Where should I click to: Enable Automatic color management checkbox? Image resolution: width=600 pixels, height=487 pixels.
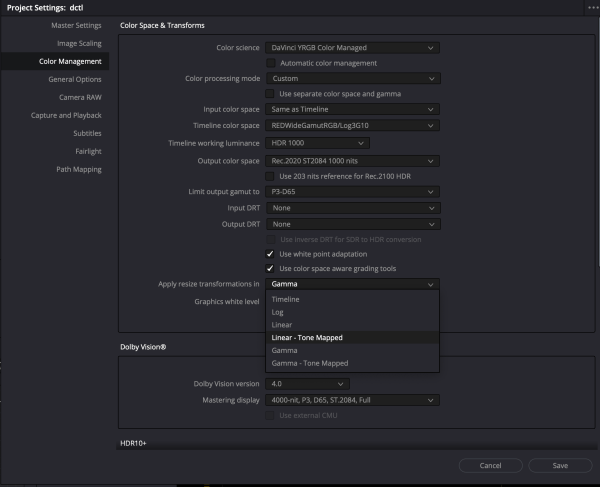click(x=271, y=63)
